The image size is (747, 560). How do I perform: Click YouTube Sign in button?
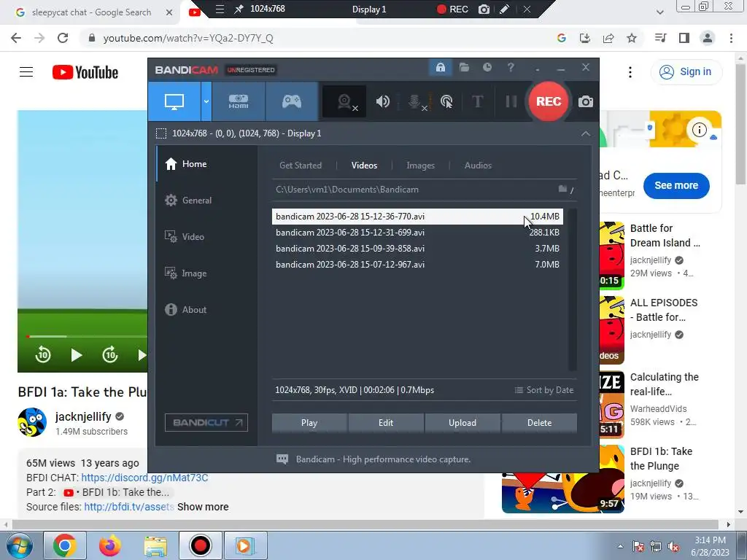[686, 72]
